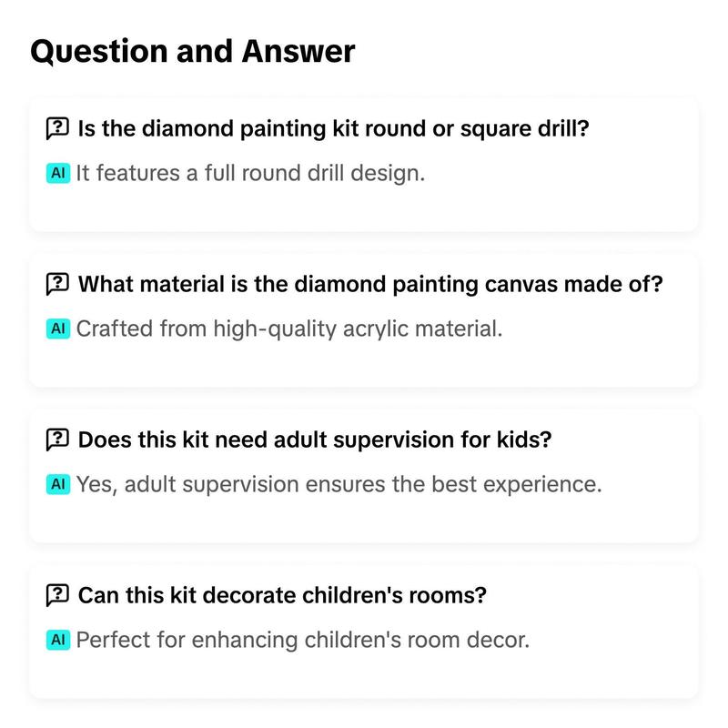Click AI badge next to acrylic material answer

(58, 329)
